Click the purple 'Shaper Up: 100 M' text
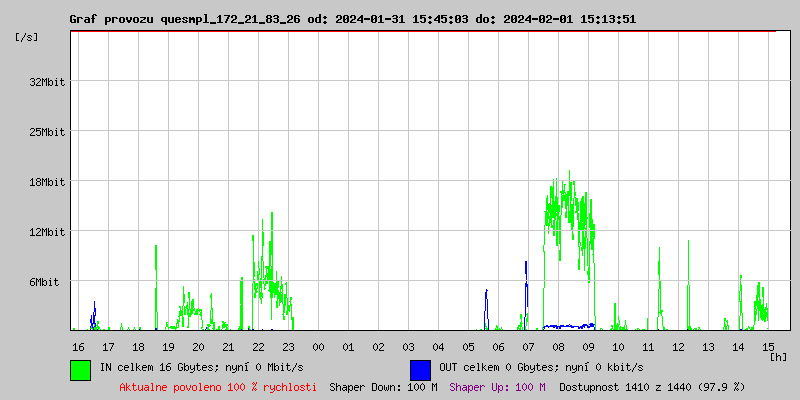The width and height of the screenshot is (800, 400). pos(497,387)
